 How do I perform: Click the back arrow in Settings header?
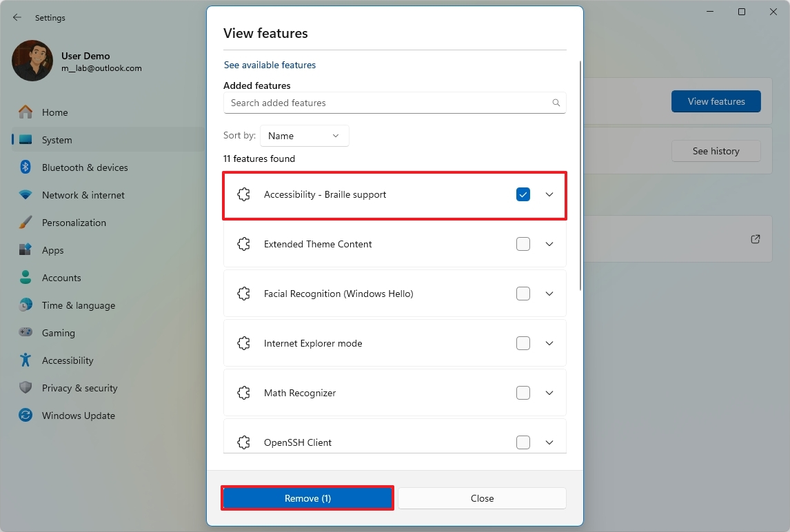(x=17, y=17)
